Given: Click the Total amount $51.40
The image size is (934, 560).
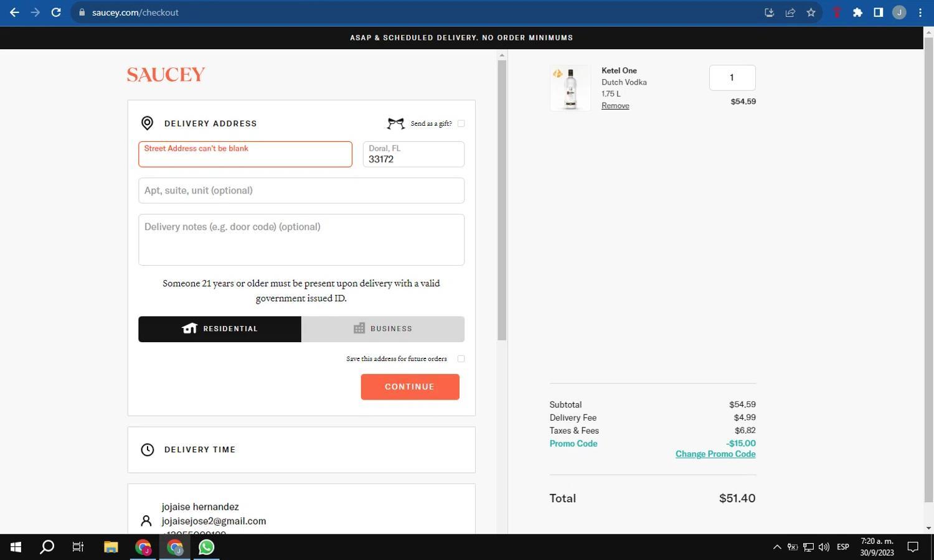Looking at the screenshot, I should click(x=737, y=498).
